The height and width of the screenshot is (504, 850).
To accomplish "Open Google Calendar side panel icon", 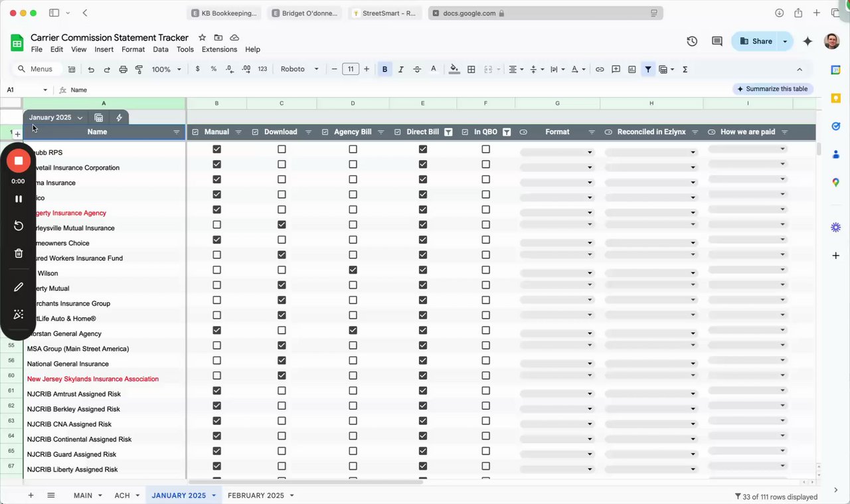I will click(836, 70).
